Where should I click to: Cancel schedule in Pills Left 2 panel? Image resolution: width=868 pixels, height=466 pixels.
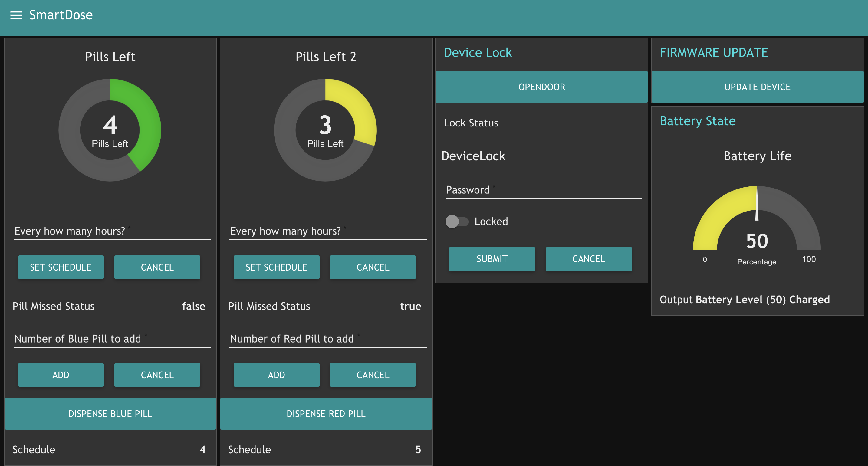373,267
